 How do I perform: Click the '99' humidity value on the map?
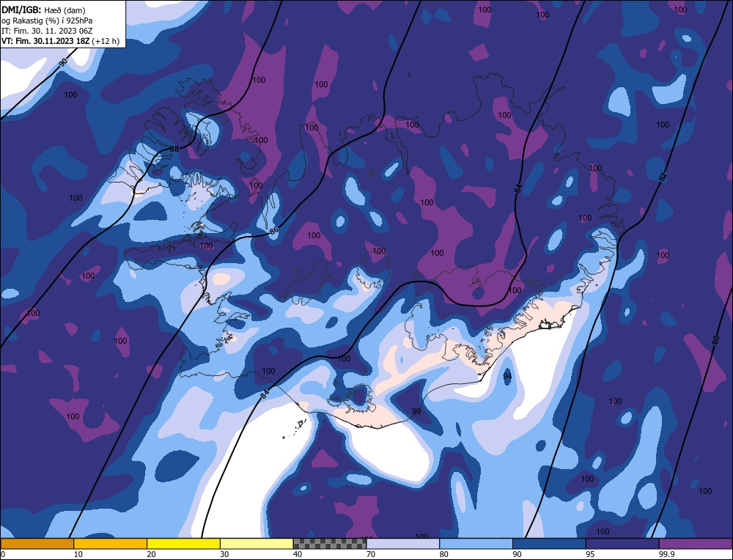click(x=416, y=411)
